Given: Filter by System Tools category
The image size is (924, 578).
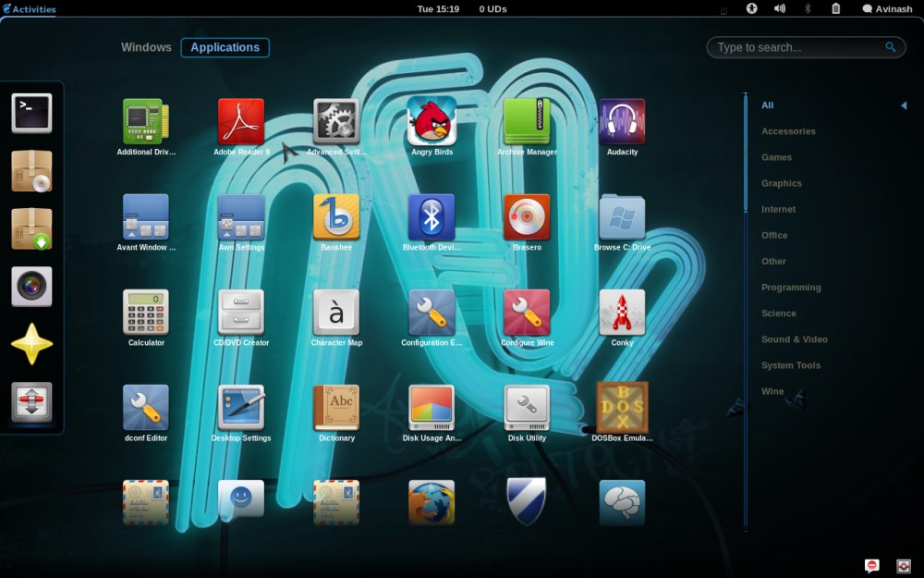Looking at the screenshot, I should [791, 365].
